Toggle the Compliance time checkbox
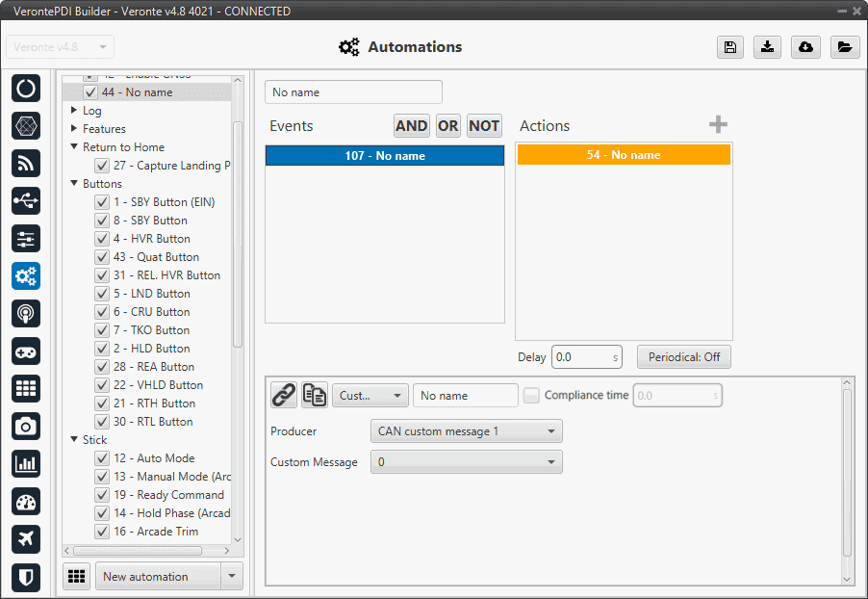 pyautogui.click(x=531, y=395)
